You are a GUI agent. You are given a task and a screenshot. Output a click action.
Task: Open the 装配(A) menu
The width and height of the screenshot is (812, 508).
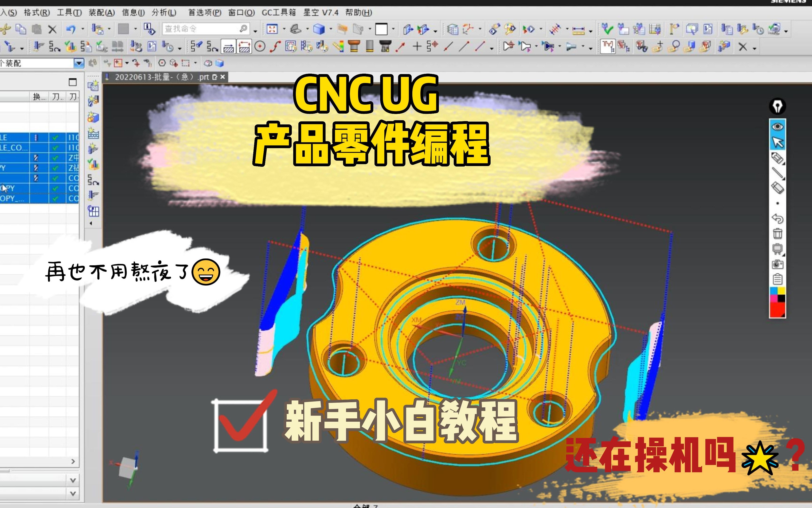point(102,13)
